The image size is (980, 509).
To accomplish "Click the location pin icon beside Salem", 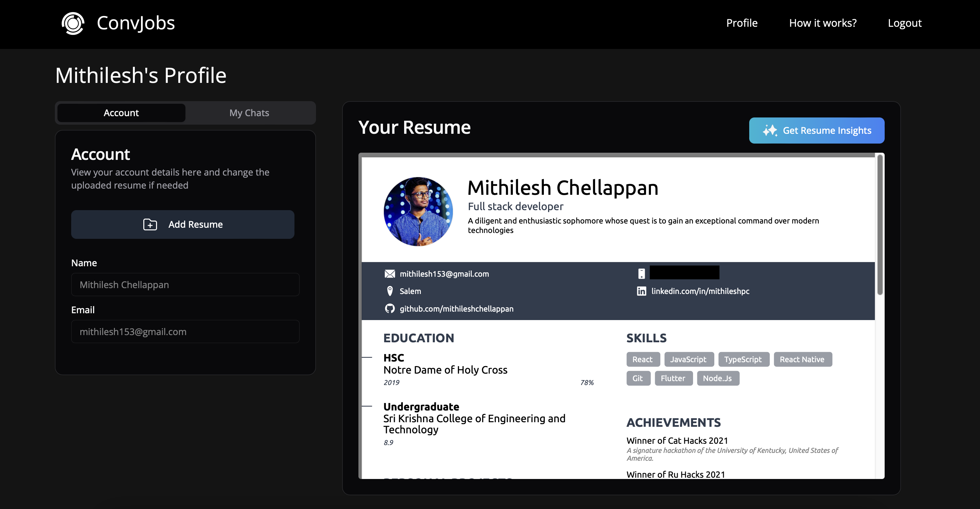I will tap(389, 291).
